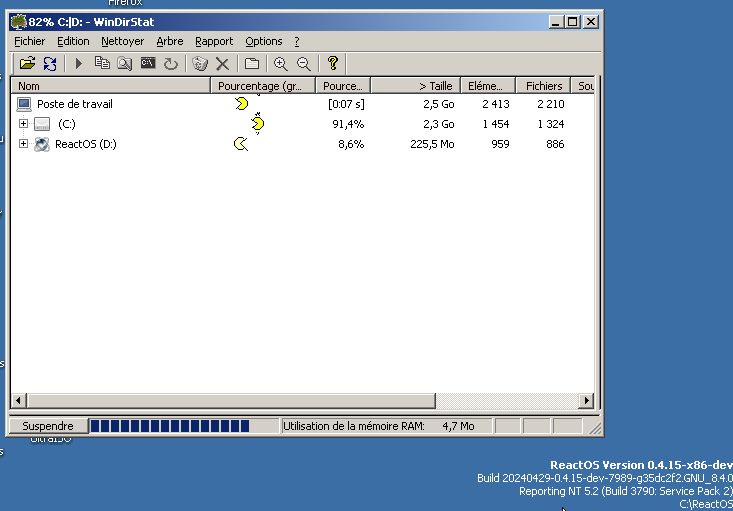The width and height of the screenshot is (733, 511).
Task: Select the ReactOS (D:) disc icon
Action: (42, 144)
